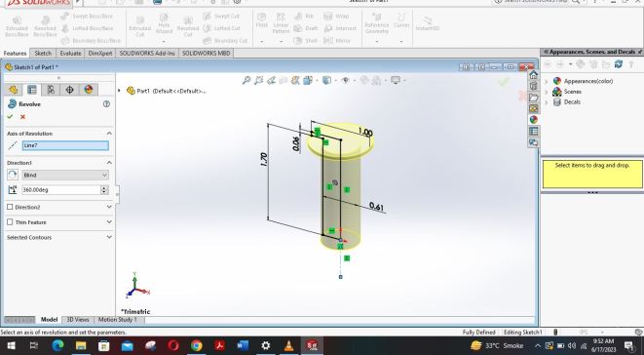The width and height of the screenshot is (644, 355).
Task: Switch to the PropertyManager tab icon
Action: tap(31, 90)
